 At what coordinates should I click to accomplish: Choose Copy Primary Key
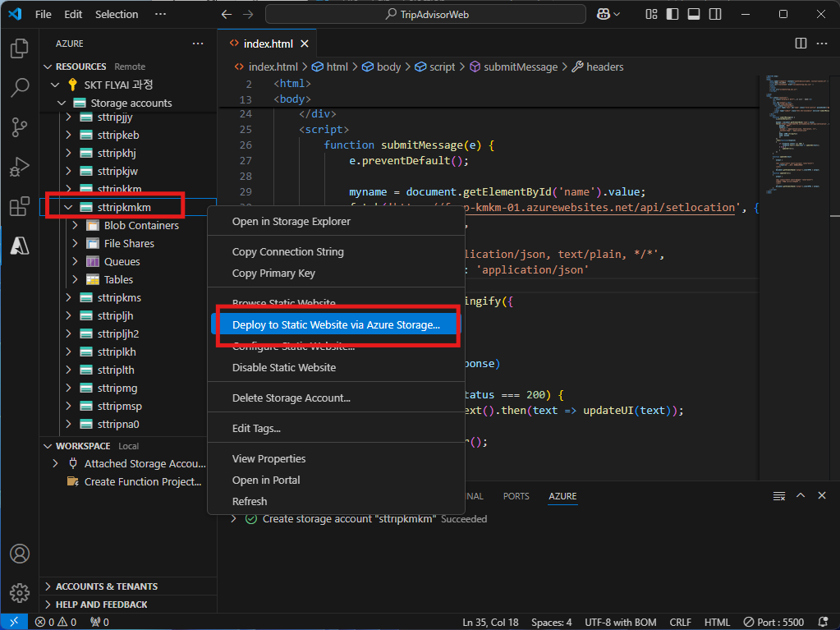coord(336,274)
